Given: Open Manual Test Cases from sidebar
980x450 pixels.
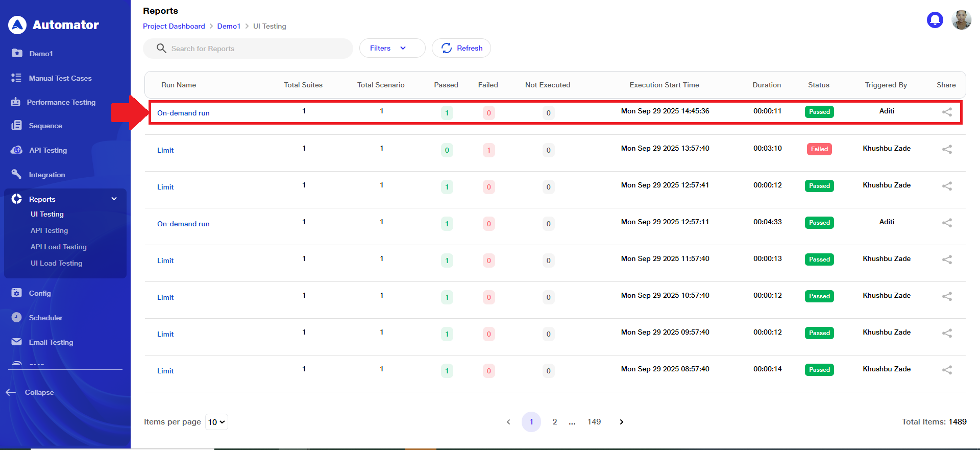Looking at the screenshot, I should [x=60, y=78].
